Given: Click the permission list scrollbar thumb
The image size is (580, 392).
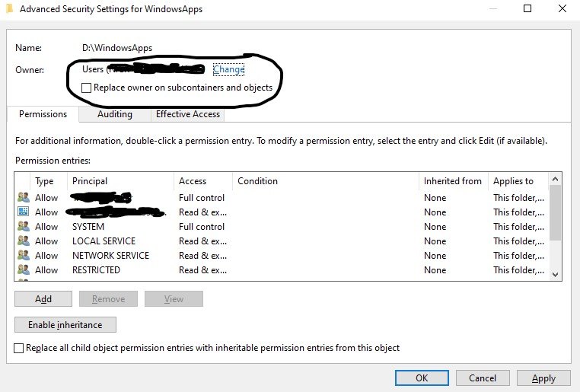Looking at the screenshot, I should (555, 212).
